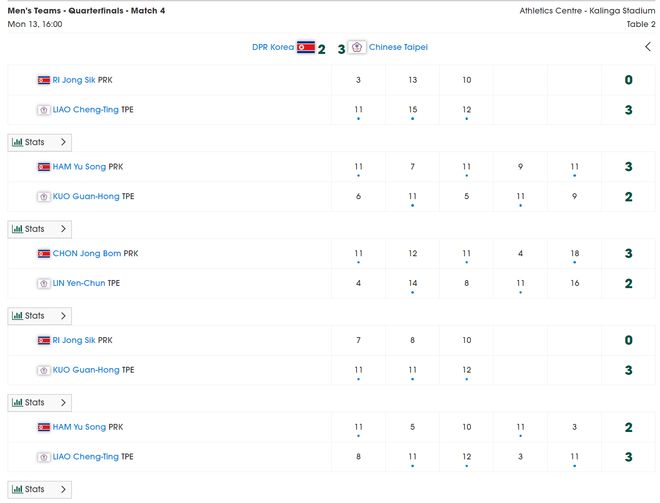
Task: Open Stats for RI Jong Sik vs KUO Guan-Hong
Action: pyautogui.click(x=39, y=403)
